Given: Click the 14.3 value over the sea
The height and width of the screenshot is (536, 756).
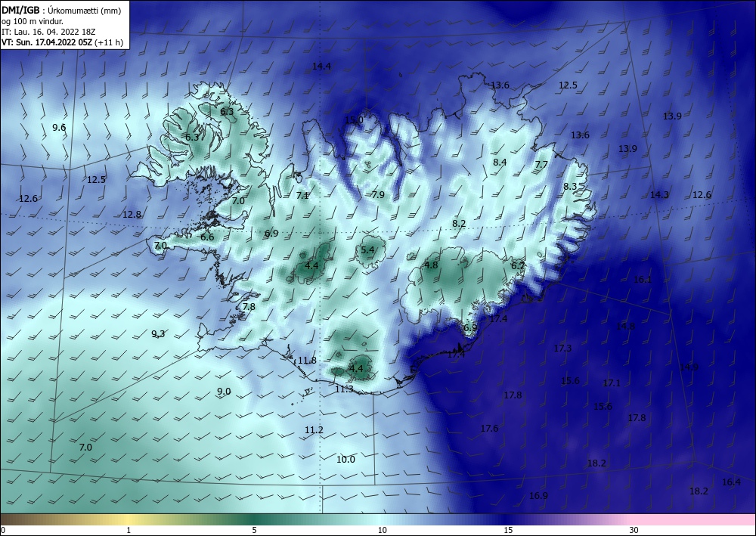Looking at the screenshot, I should [x=659, y=195].
